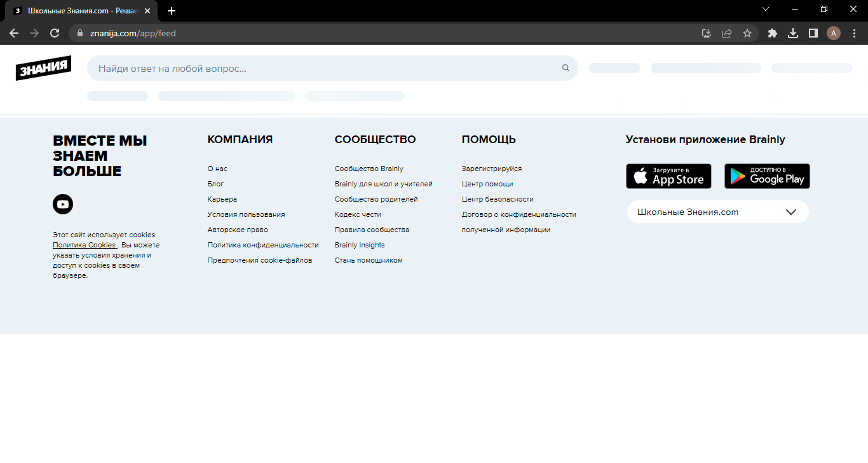The height and width of the screenshot is (463, 868).
Task: Open the tab search chevron
Action: pyautogui.click(x=766, y=9)
